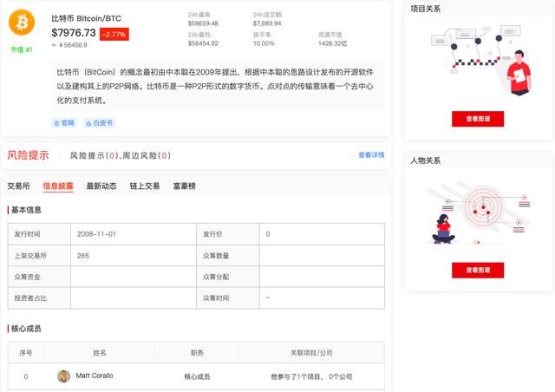Select the 信息披露 tab

pos(58,186)
